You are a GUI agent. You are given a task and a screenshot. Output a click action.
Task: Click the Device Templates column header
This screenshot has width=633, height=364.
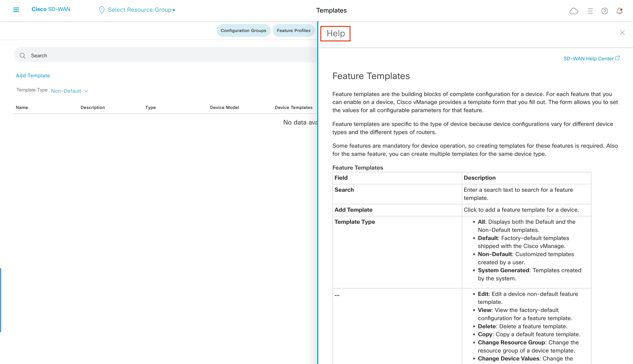(x=293, y=108)
